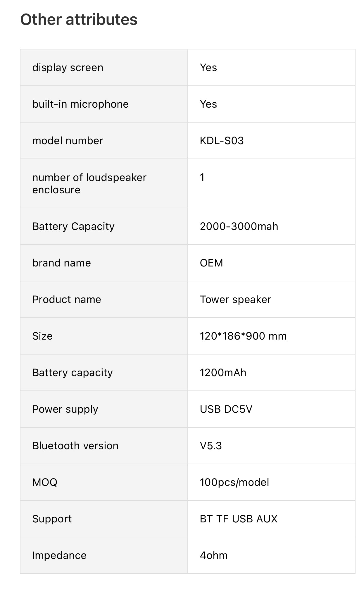This screenshot has width=364, height=604.
Task: Click the V5.3 Bluetooth version value
Action: click(211, 446)
